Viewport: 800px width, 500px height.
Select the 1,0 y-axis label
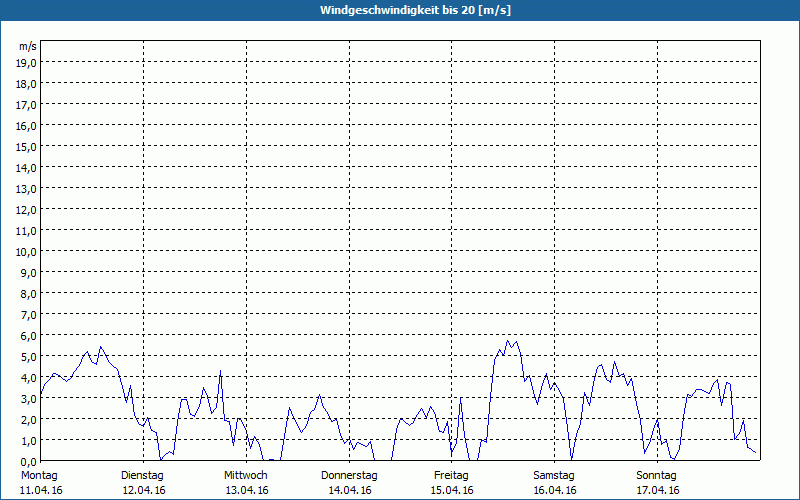point(29,441)
